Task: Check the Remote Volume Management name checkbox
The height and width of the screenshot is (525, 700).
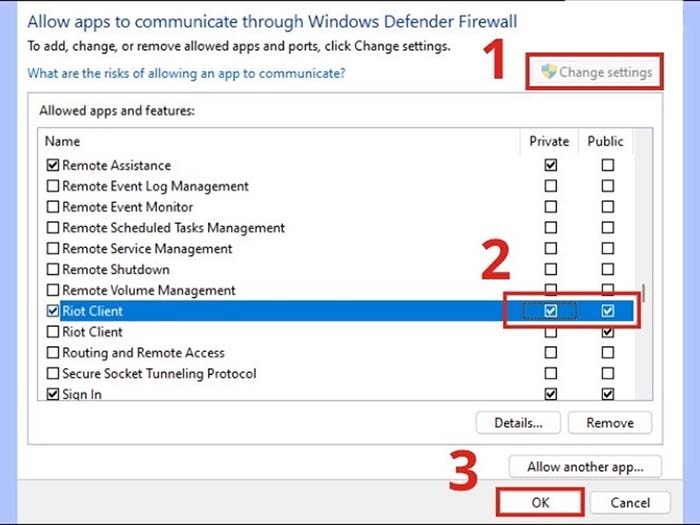Action: (53, 290)
